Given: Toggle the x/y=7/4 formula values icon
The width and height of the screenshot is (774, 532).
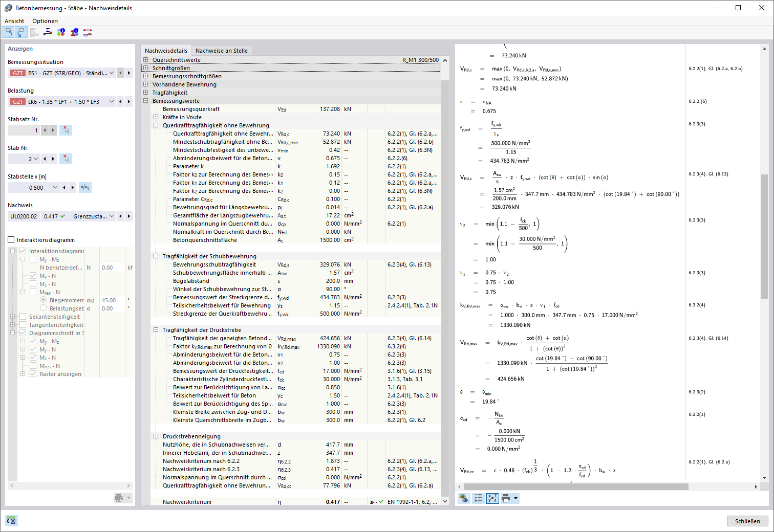Looking at the screenshot, I should coord(492,498).
